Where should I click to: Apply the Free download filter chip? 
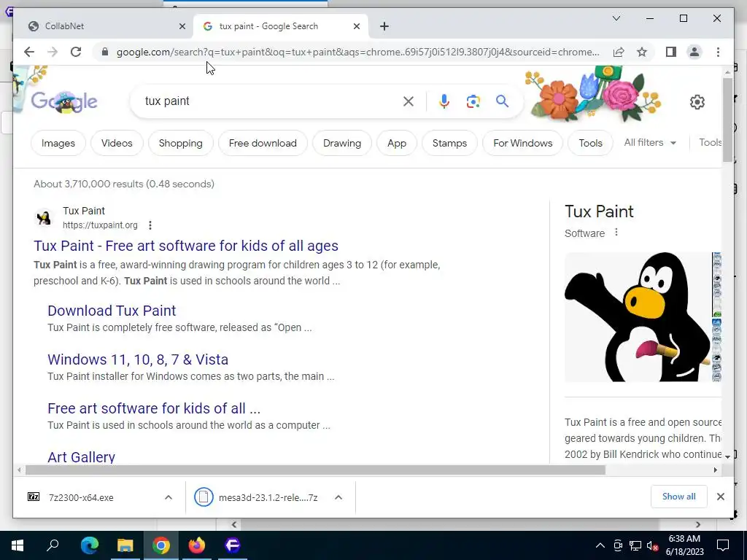coord(263,143)
